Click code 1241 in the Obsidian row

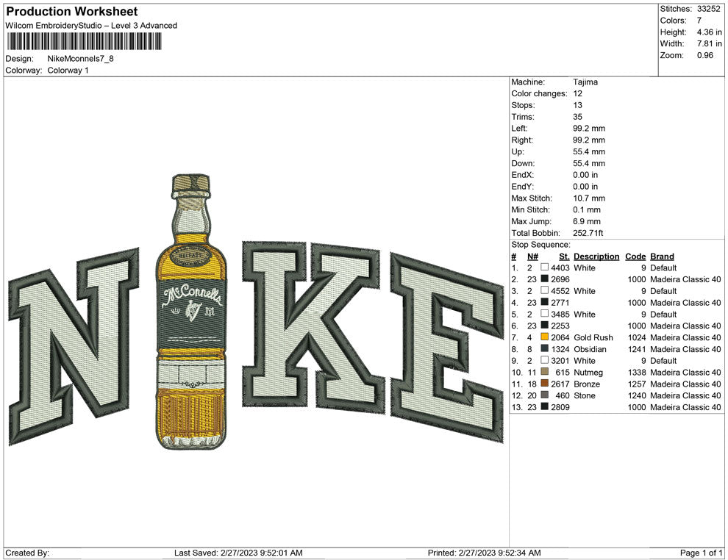(x=637, y=349)
